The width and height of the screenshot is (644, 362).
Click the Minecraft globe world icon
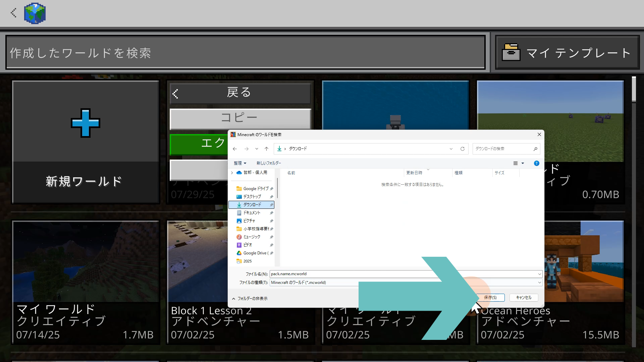tap(35, 13)
